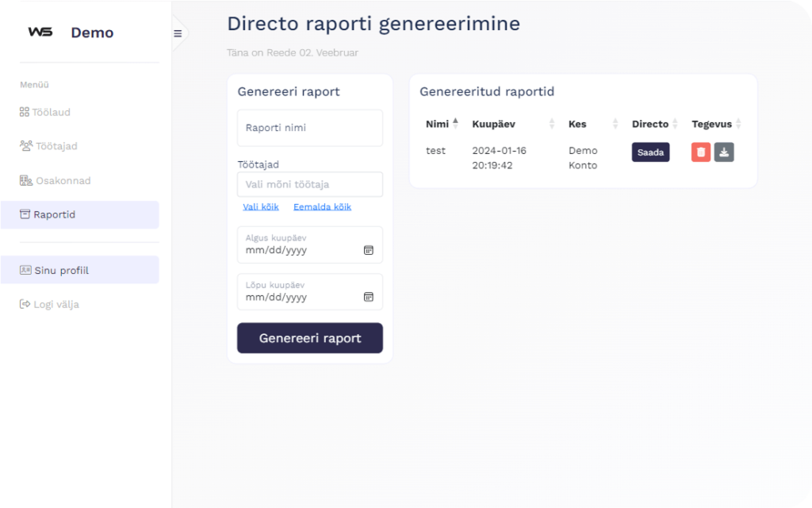Go to Sinu profiil menu item
The width and height of the screenshot is (812, 508).
click(61, 271)
